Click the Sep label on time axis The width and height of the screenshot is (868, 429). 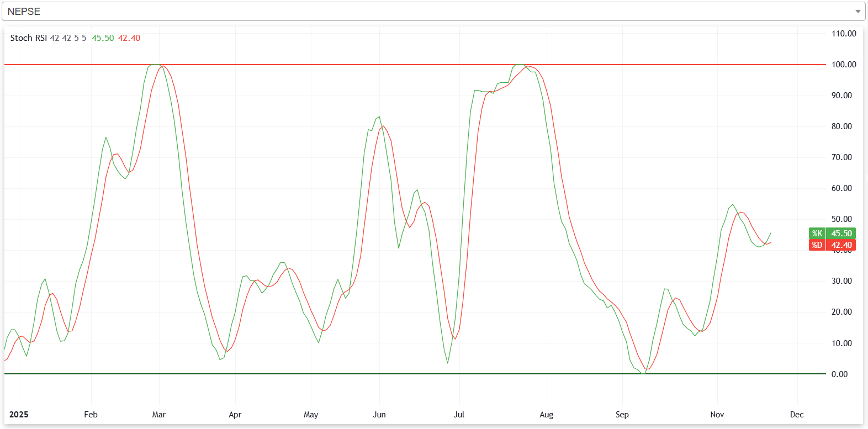coord(622,415)
